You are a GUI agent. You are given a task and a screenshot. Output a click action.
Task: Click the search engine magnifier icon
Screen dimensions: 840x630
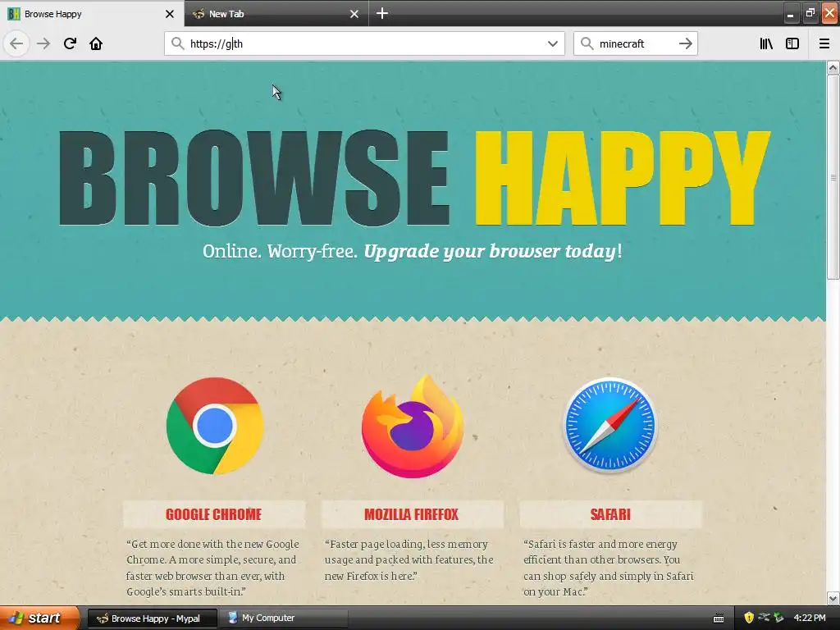point(587,43)
